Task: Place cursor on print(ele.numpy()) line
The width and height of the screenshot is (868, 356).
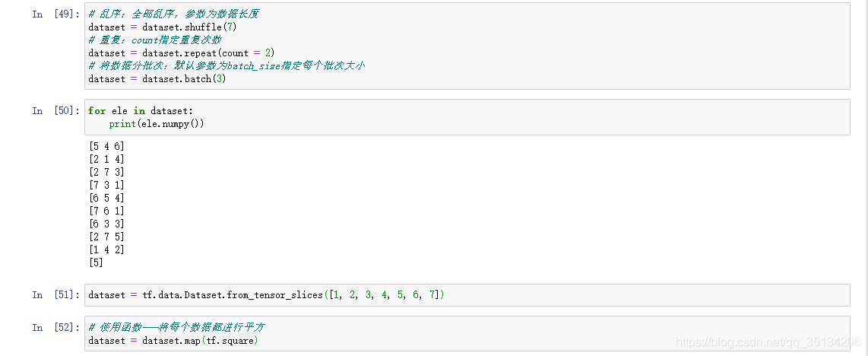Action: pyautogui.click(x=157, y=124)
